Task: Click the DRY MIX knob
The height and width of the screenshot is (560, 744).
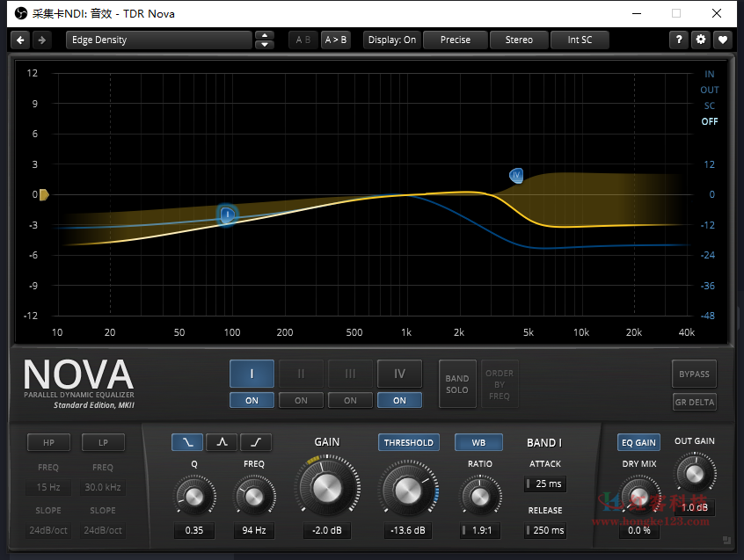Action: click(x=638, y=498)
